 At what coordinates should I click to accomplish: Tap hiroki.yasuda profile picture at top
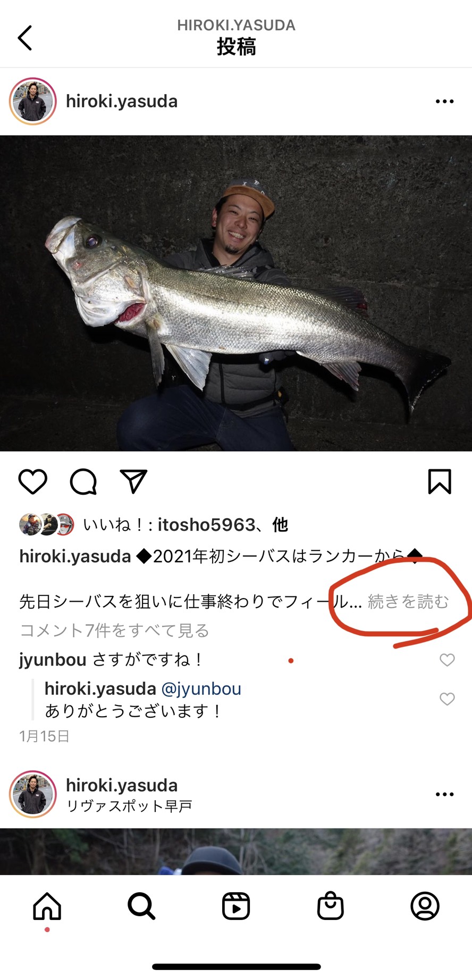(x=33, y=101)
